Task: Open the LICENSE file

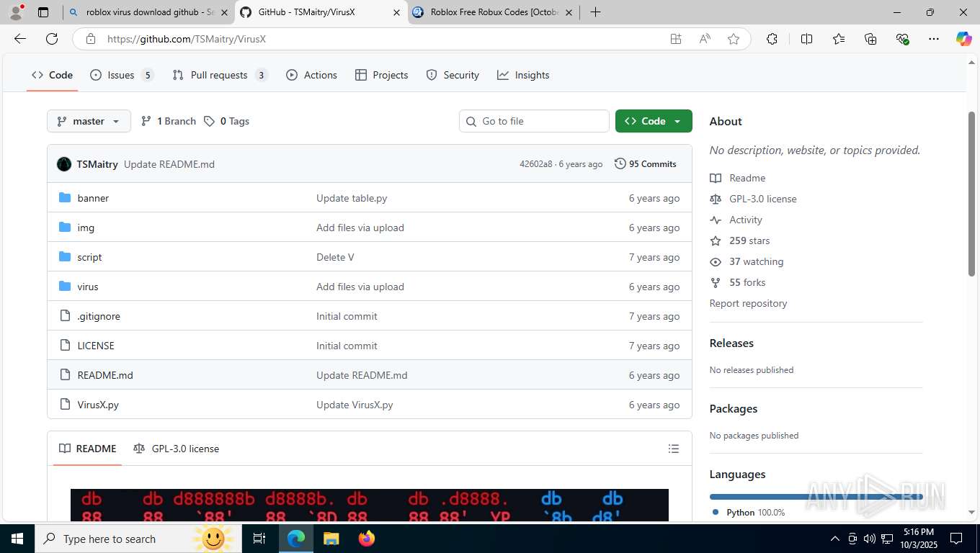Action: tap(96, 346)
